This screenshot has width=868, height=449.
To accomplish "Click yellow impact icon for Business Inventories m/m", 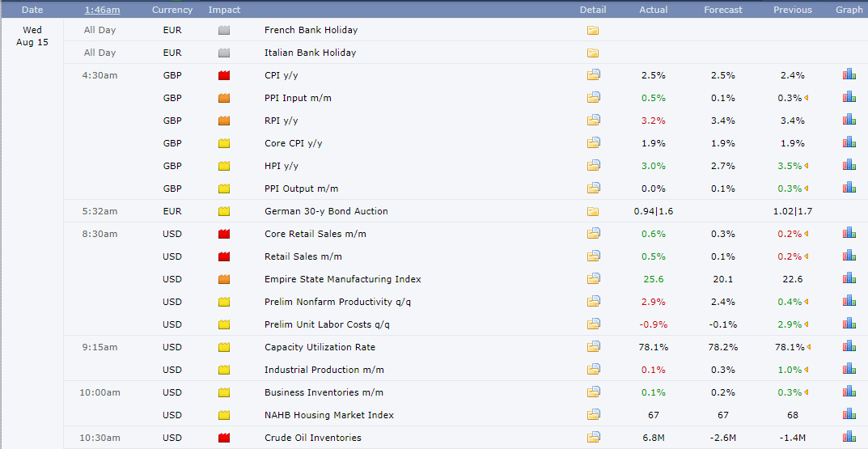I will coord(224,392).
